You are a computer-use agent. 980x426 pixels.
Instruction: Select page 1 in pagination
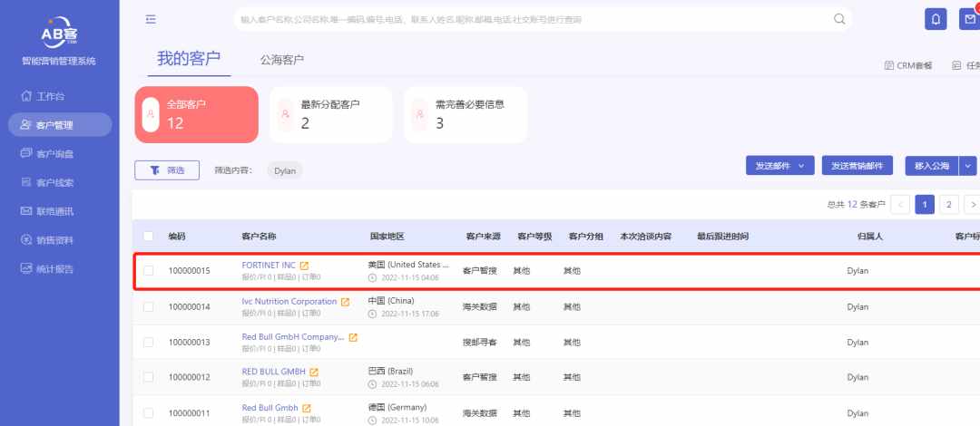[x=925, y=204]
